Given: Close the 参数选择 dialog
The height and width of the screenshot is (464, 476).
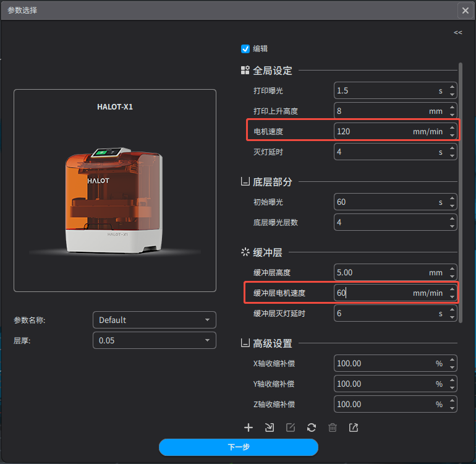Looking at the screenshot, I should [x=465, y=11].
